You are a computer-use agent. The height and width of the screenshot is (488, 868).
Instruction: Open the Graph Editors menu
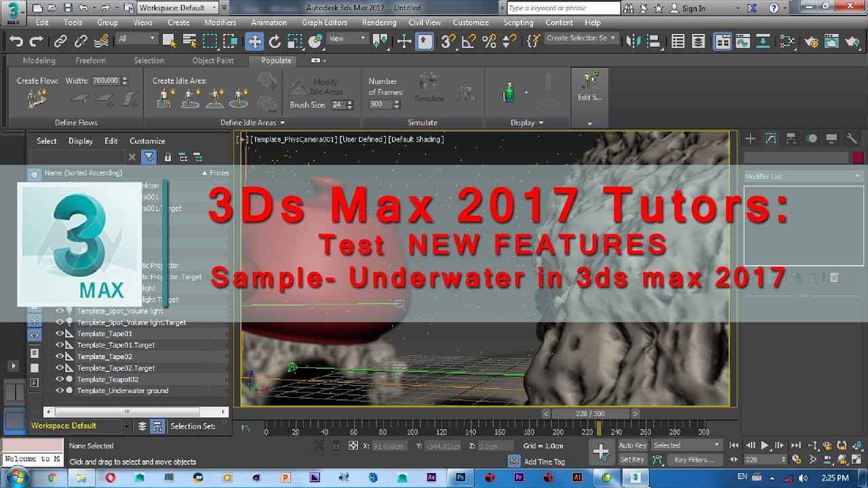coord(324,22)
